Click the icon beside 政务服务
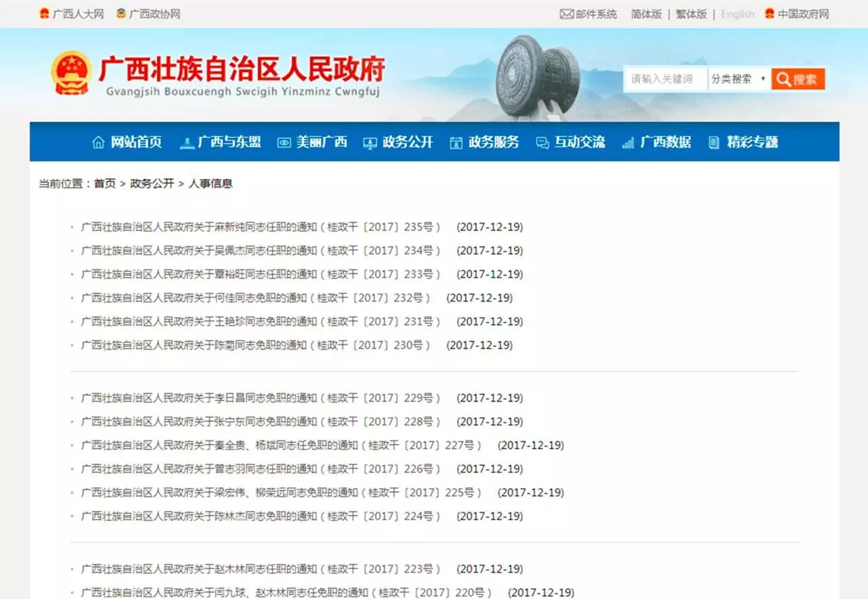 (456, 143)
